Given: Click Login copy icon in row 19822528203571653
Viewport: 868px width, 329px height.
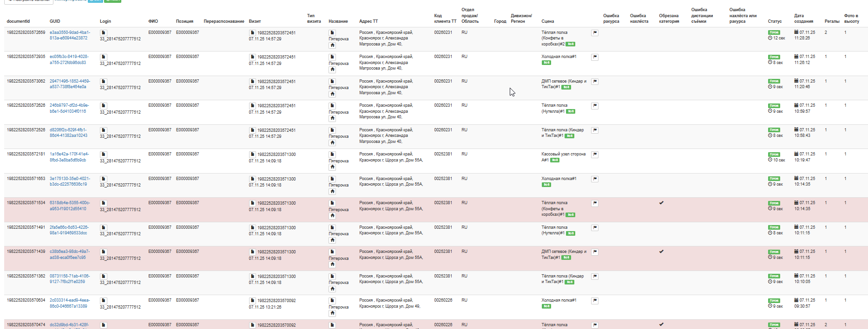Looking at the screenshot, I should (x=104, y=179).
